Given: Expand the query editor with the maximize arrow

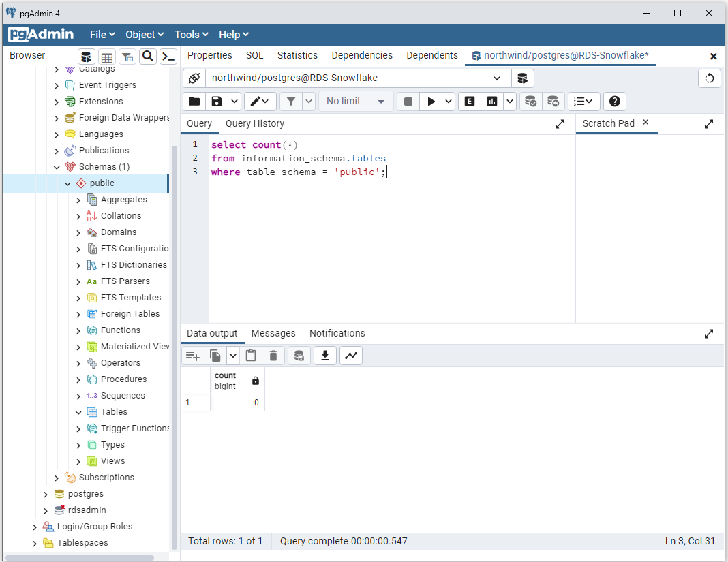Looking at the screenshot, I should 560,124.
